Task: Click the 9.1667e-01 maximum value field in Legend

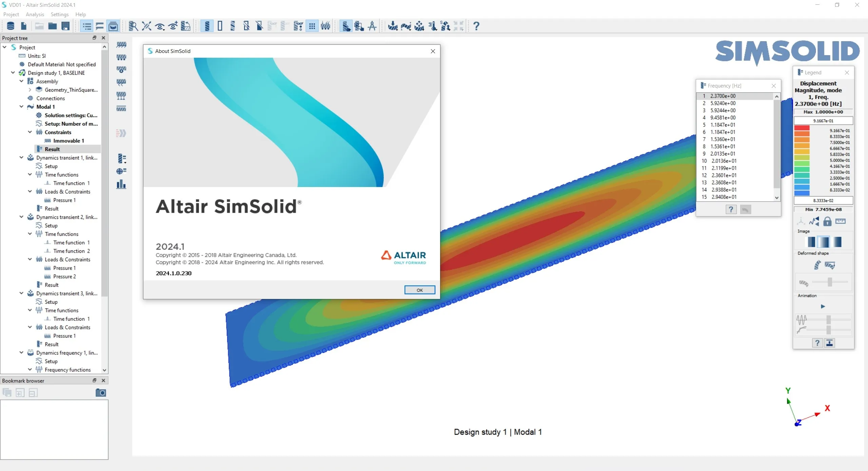Action: [823, 121]
